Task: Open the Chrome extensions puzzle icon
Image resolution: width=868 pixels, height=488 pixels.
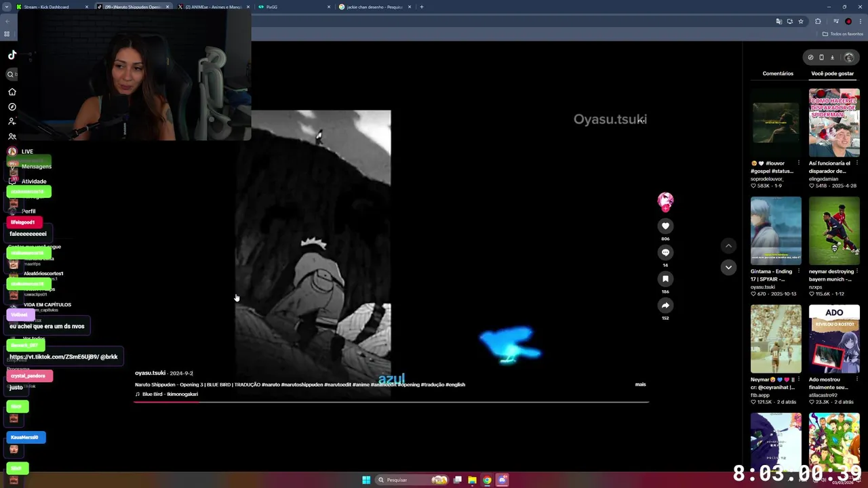Action: pos(818,21)
